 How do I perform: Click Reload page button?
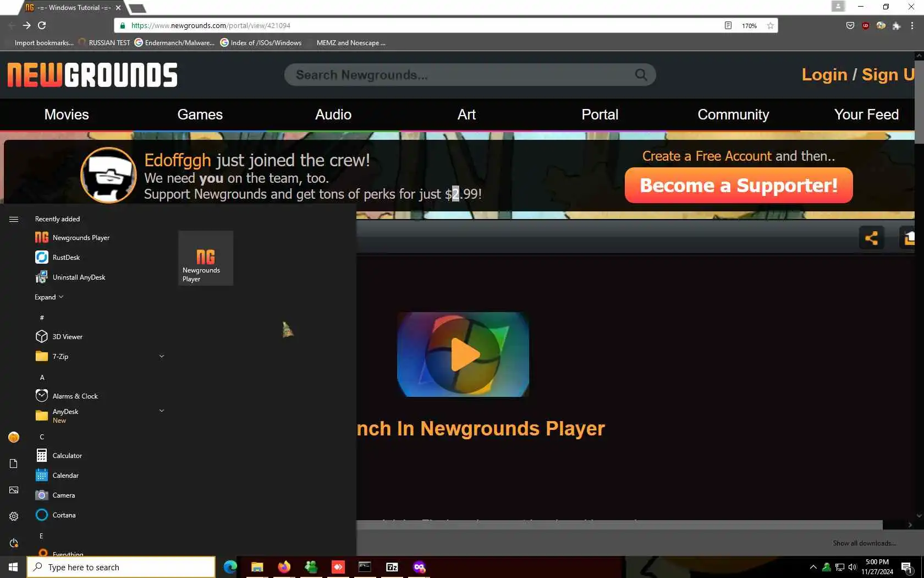(x=42, y=25)
